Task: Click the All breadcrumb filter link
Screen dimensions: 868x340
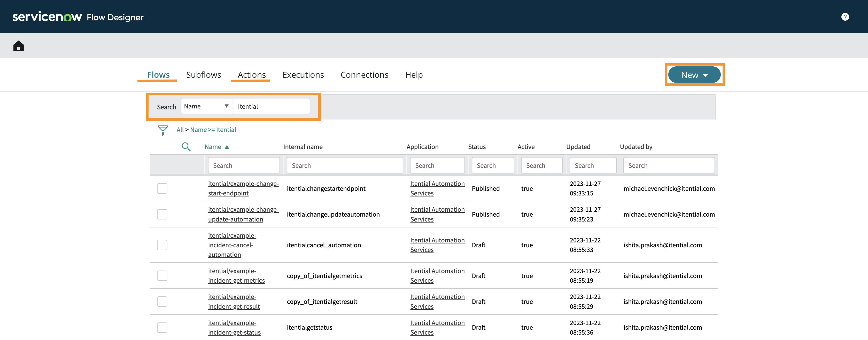Action: (180, 130)
